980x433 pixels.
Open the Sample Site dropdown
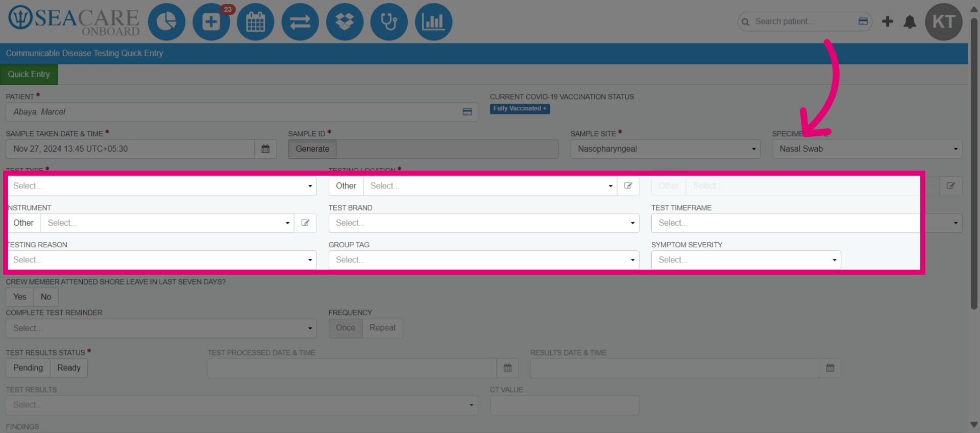point(666,149)
